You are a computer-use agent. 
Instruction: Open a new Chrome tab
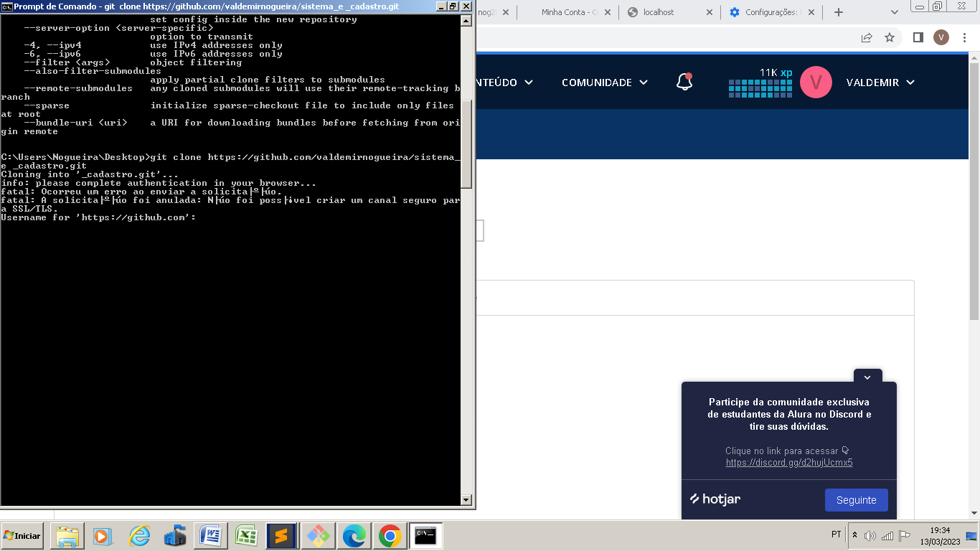(x=839, y=12)
